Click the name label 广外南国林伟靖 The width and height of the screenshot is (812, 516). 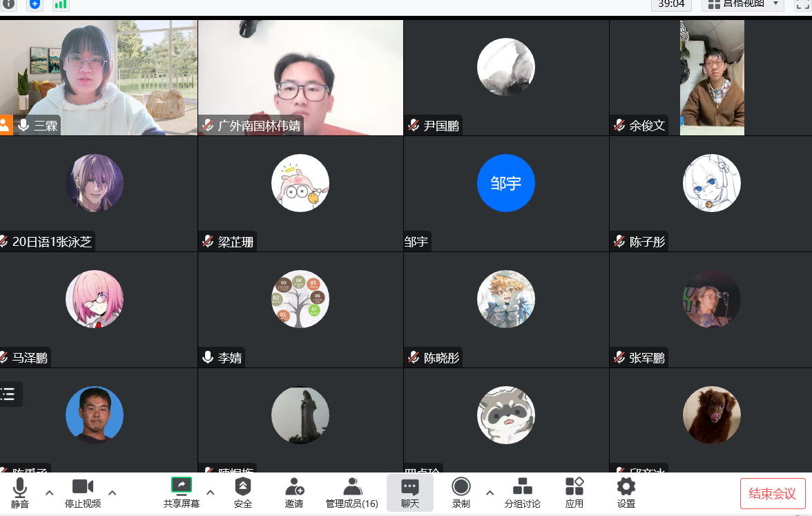coord(260,126)
